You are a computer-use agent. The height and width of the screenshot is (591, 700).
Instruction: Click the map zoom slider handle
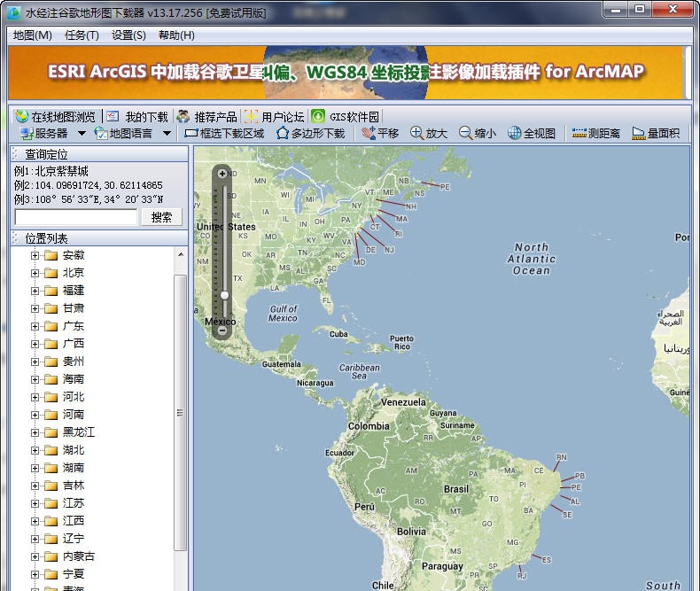[224, 295]
